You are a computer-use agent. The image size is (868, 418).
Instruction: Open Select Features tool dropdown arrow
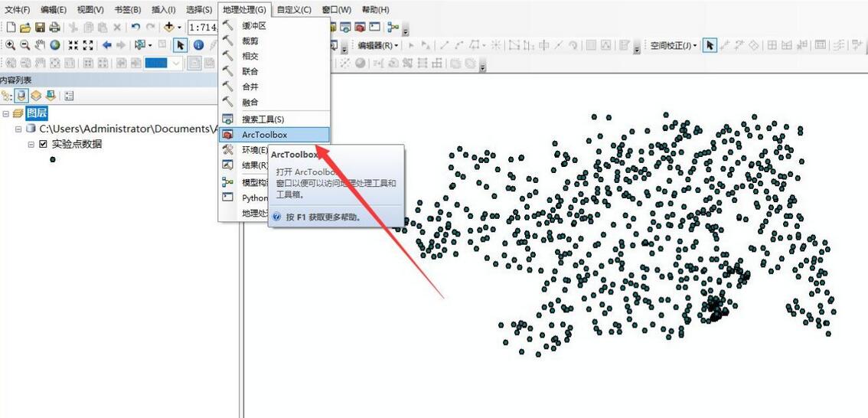(x=150, y=45)
